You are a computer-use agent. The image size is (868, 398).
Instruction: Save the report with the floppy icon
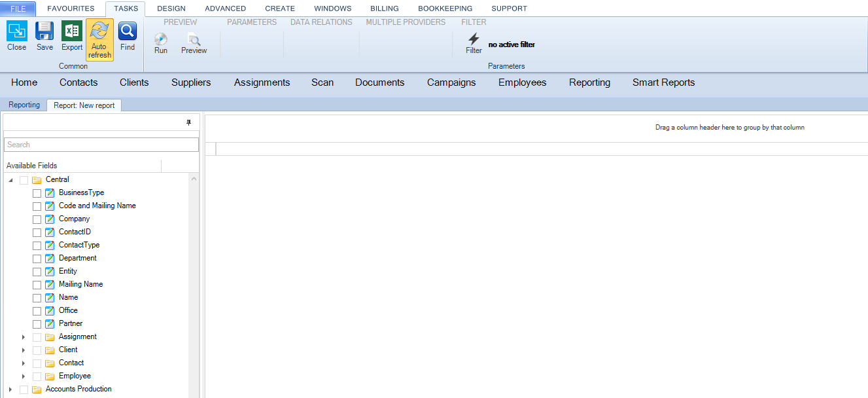point(44,31)
